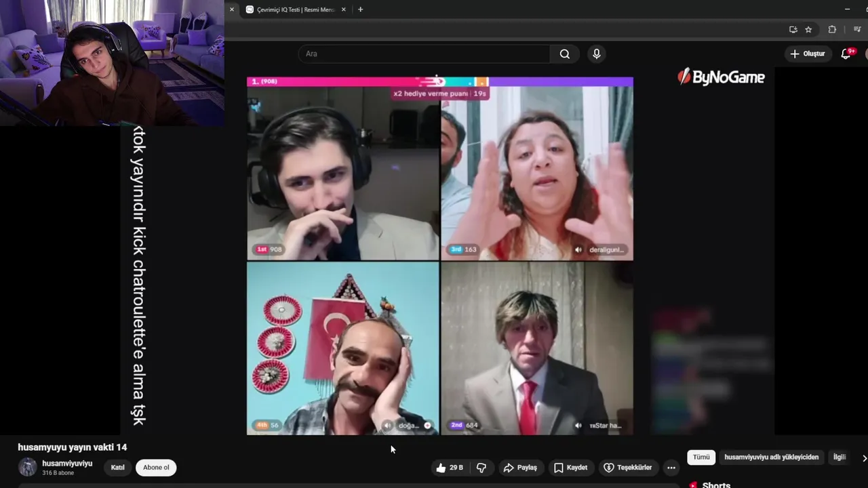Click the Kaydet save button
Image resolution: width=868 pixels, height=488 pixels.
tap(570, 468)
